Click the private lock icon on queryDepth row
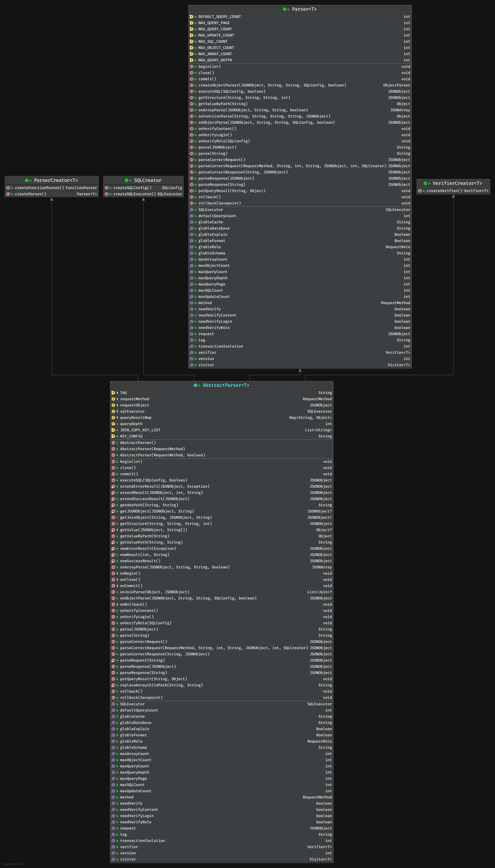 pos(117,424)
